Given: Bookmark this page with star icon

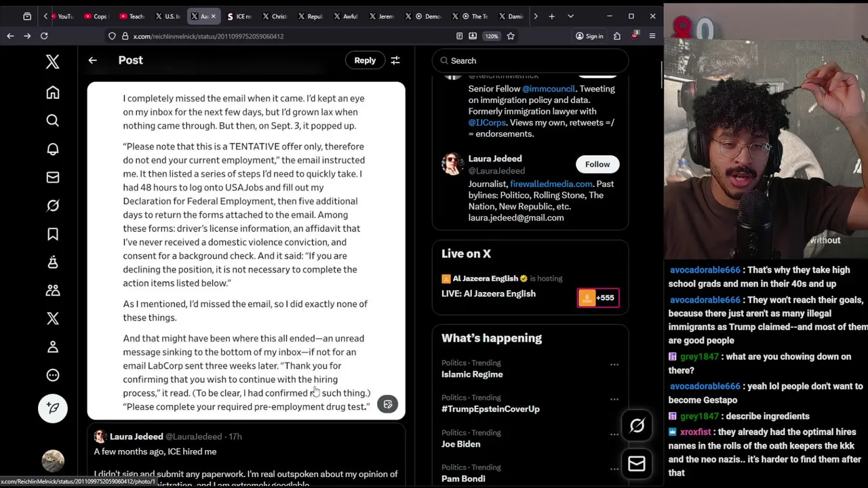Looking at the screenshot, I should tap(511, 36).
